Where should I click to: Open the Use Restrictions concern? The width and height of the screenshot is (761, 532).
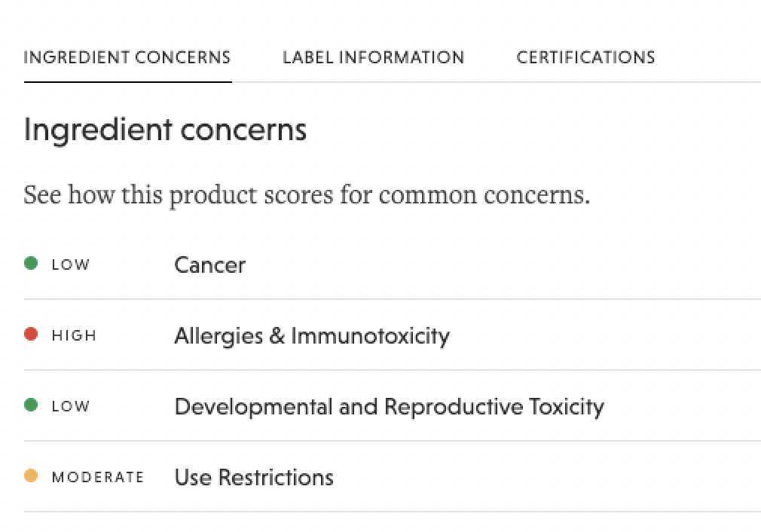(254, 477)
